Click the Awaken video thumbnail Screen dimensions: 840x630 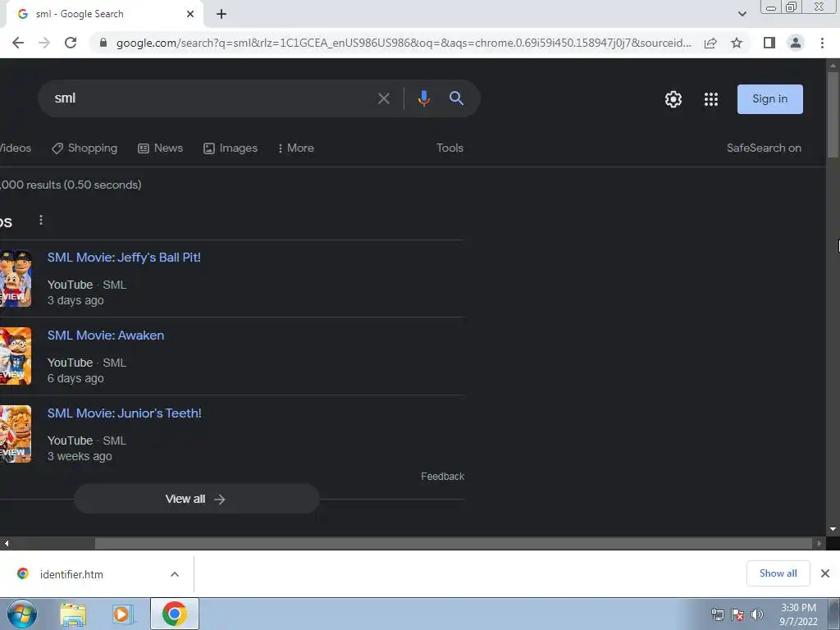(16, 356)
